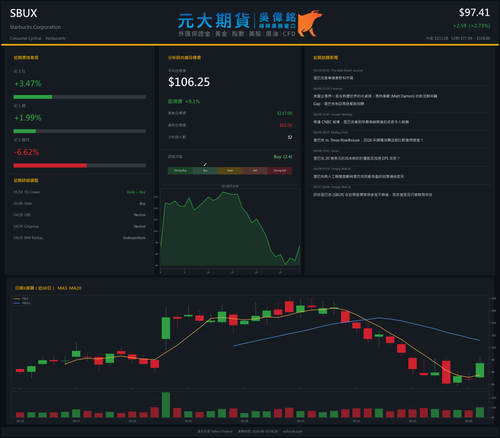
Task: Click the +2.59 (+2.73%) daily change
Action: (471, 26)
